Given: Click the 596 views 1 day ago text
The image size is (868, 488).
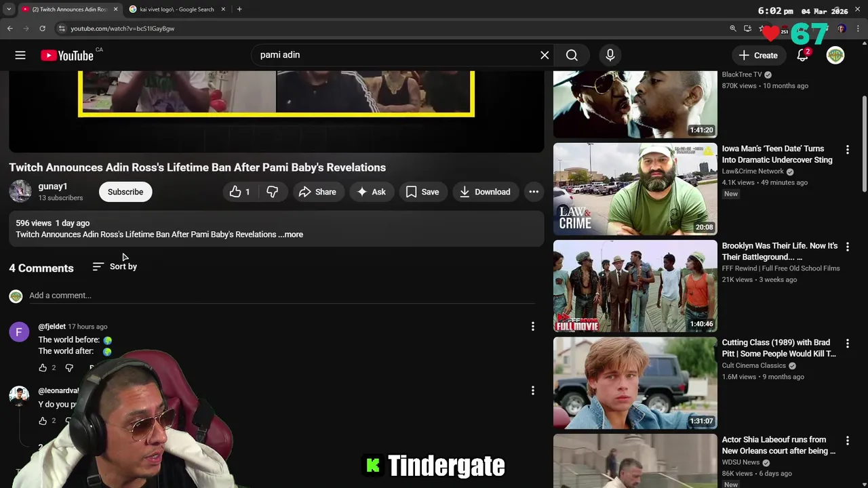Looking at the screenshot, I should (x=53, y=223).
